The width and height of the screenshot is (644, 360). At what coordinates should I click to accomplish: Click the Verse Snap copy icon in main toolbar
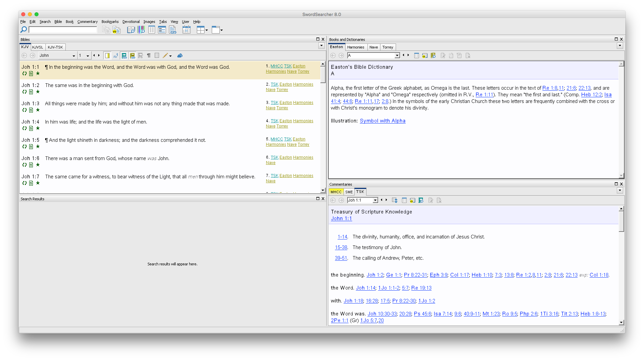[117, 30]
